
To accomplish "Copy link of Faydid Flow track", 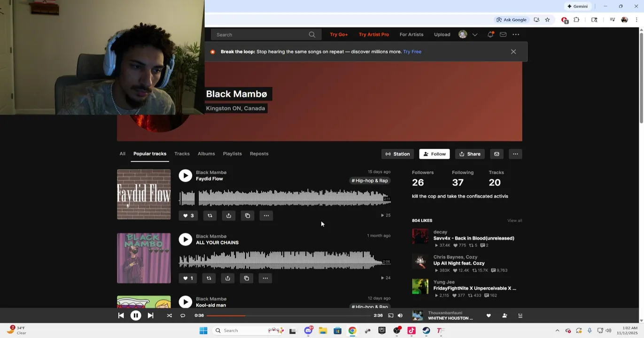I will (248, 215).
